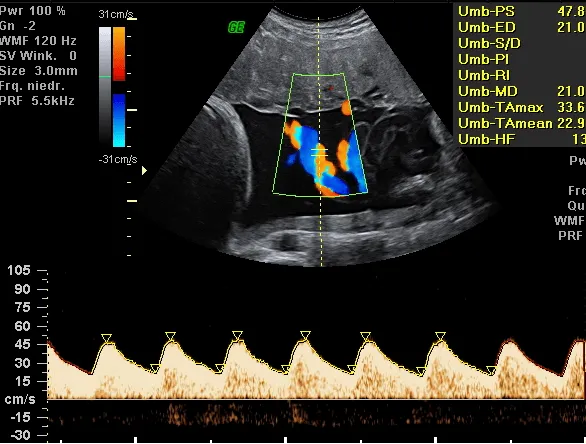Screen dimensions: 586x444
Task: Click the '-31cm/s' lower color scale label
Action: coord(118,159)
